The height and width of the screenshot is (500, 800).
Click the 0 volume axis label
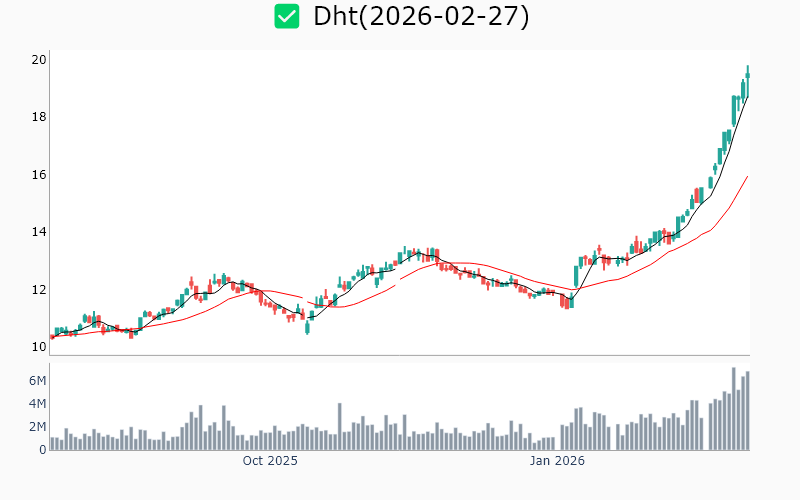click(x=42, y=450)
